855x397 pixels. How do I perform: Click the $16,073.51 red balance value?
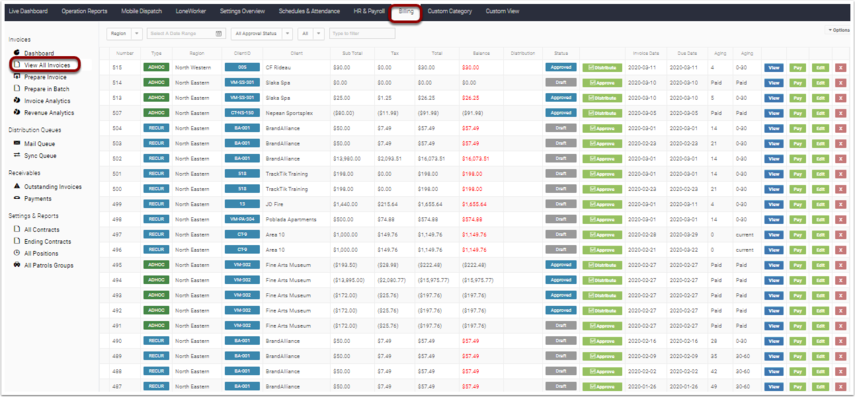[x=475, y=159]
